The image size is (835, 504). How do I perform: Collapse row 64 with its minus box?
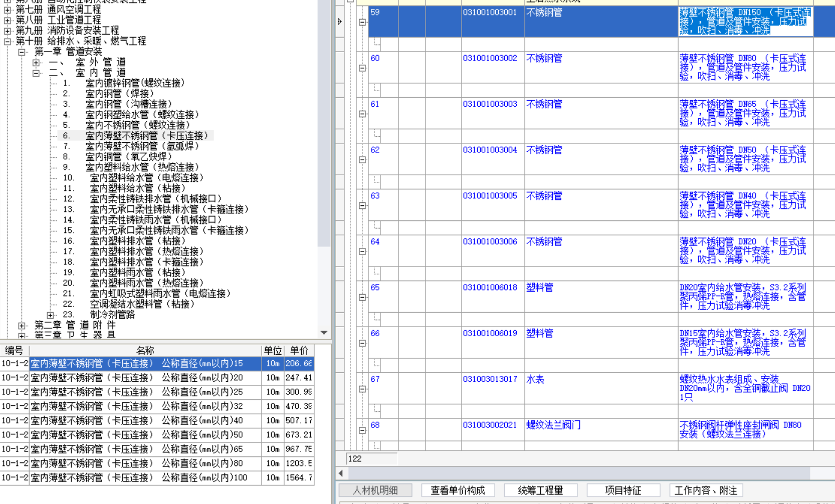pyautogui.click(x=362, y=251)
